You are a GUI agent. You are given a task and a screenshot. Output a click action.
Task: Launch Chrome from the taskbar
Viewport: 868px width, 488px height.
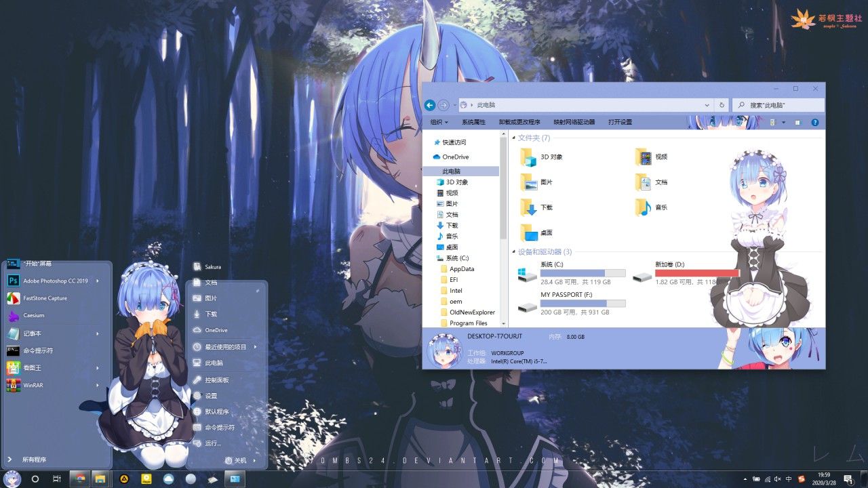80,479
